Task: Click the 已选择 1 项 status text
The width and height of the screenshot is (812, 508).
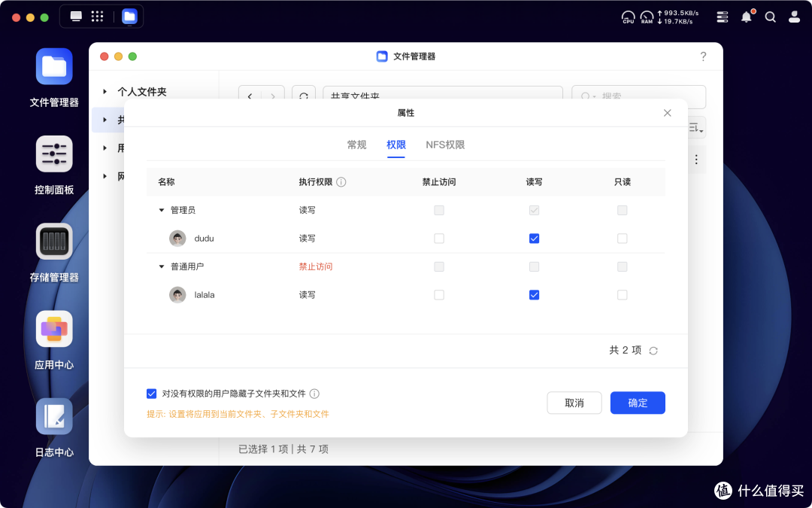Action: pyautogui.click(x=263, y=449)
